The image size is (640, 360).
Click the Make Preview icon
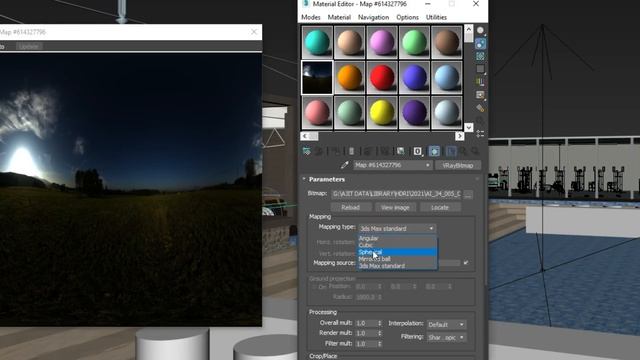[480, 95]
